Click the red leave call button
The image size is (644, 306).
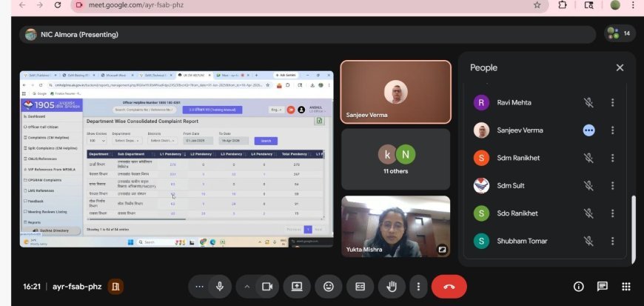click(449, 286)
